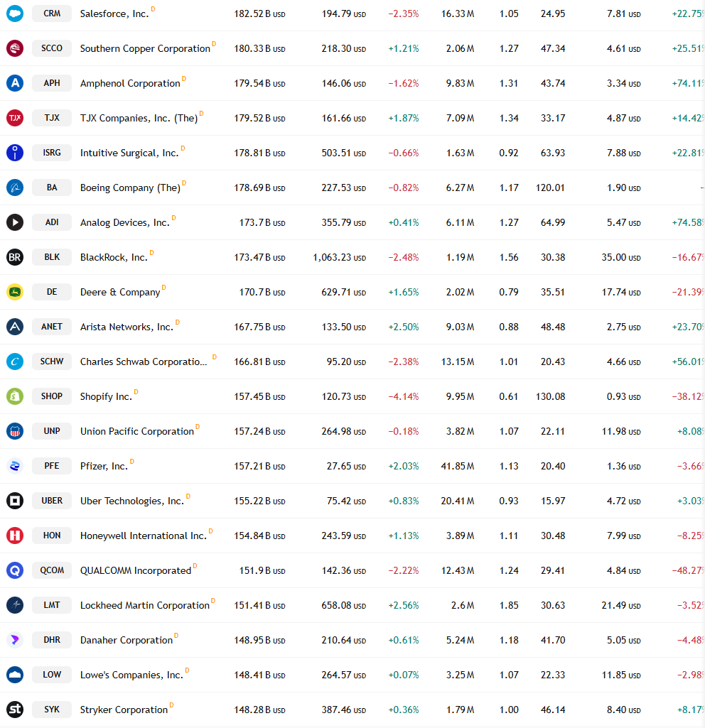This screenshot has height=728, width=705.
Task: Open Charles Schwab Corporation link
Action: pos(144,362)
